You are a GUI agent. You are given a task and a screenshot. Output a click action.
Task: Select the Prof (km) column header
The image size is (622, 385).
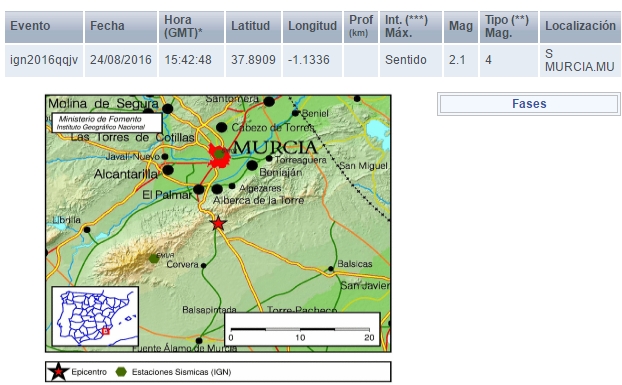pyautogui.click(x=361, y=27)
